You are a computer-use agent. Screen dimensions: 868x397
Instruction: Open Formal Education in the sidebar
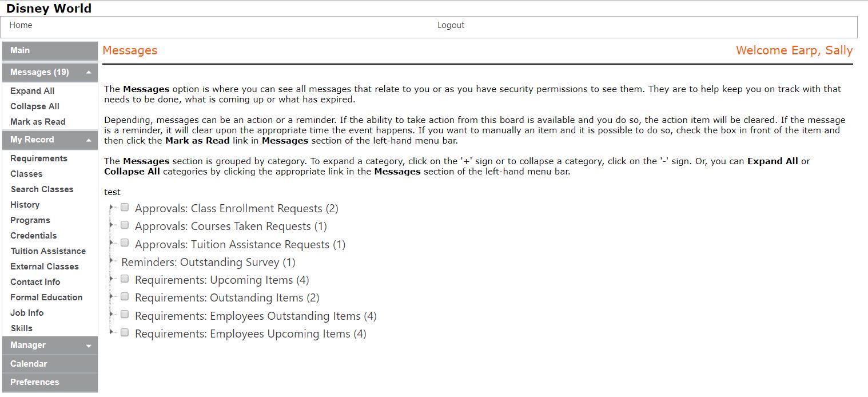tap(46, 297)
